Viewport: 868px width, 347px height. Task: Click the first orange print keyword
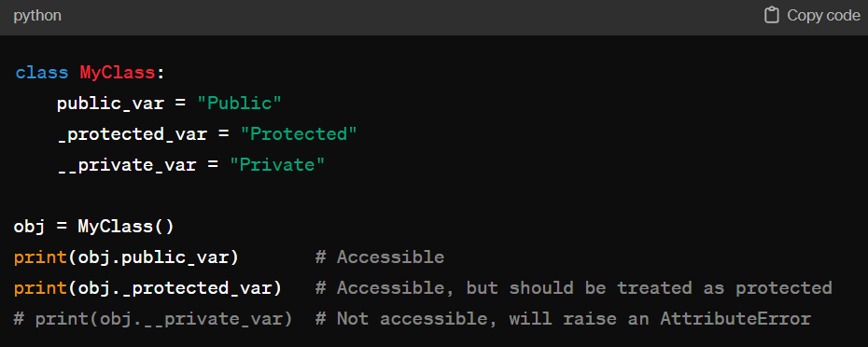click(41, 257)
